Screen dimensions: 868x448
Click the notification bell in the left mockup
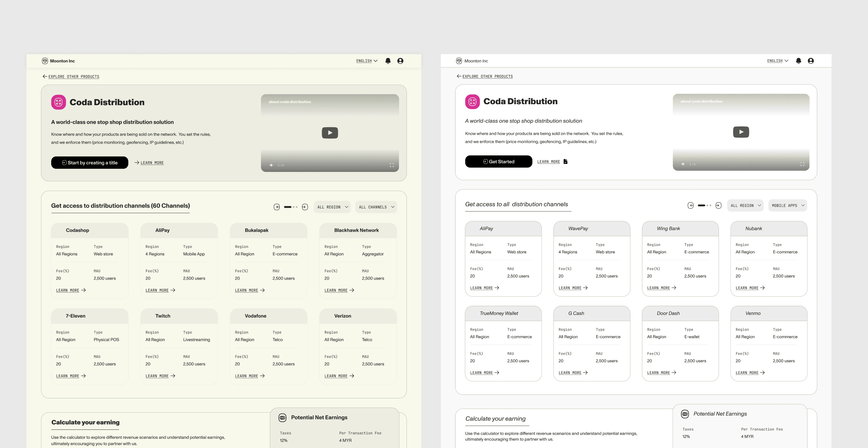[x=388, y=61]
